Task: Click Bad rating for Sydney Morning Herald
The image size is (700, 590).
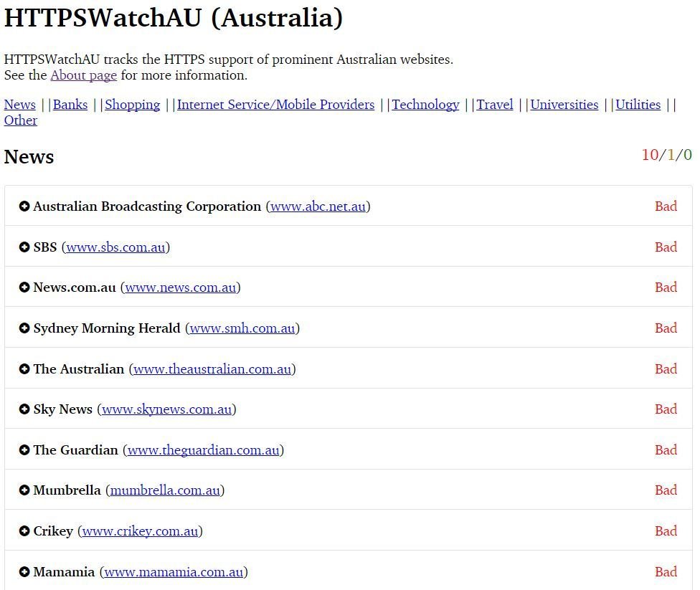Action: coord(666,328)
